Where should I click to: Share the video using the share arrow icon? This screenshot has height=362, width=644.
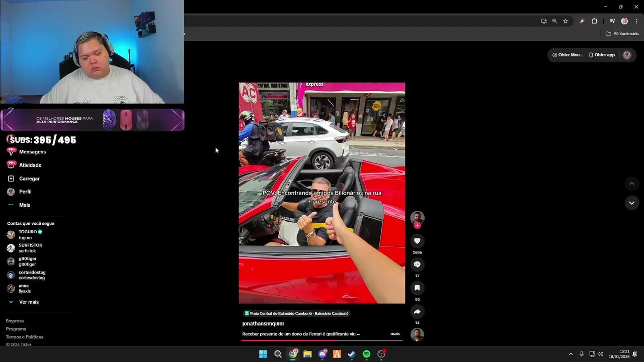point(417,311)
